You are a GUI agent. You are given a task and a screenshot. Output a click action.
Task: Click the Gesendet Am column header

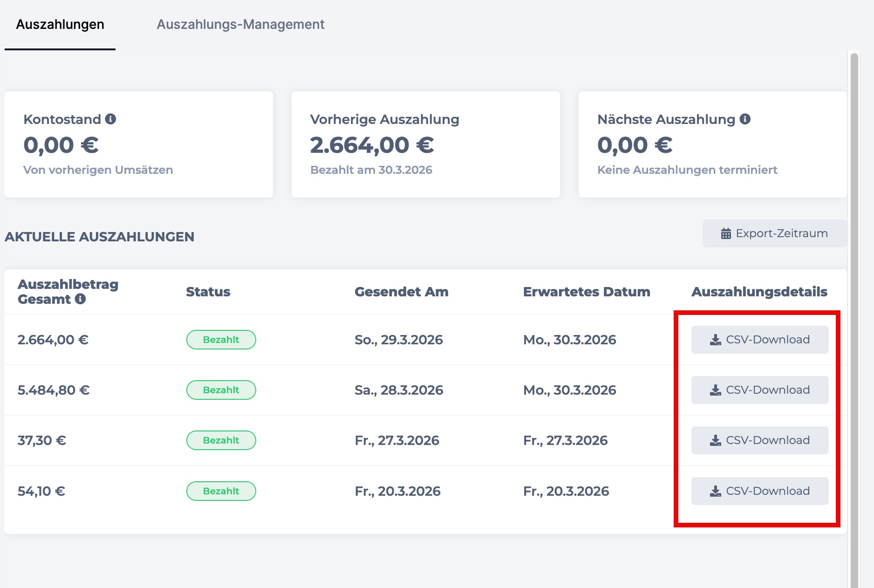point(402,292)
